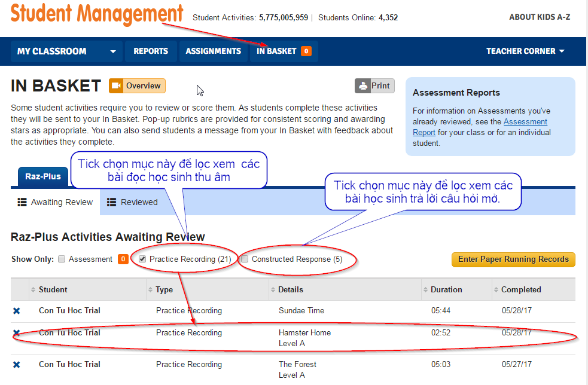Remove the Sundae Time row via X icon
The height and width of the screenshot is (385, 588).
[x=17, y=311]
